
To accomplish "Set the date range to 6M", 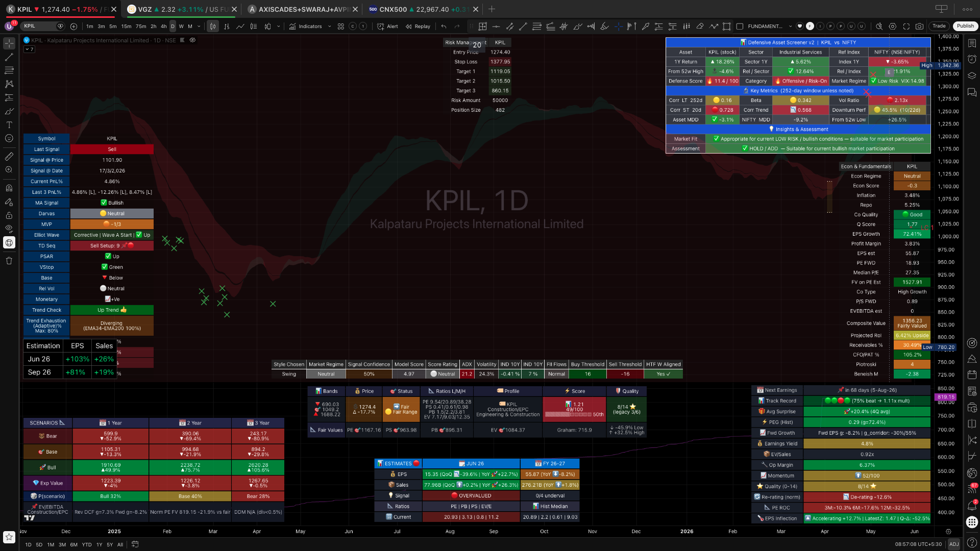I will (x=74, y=544).
